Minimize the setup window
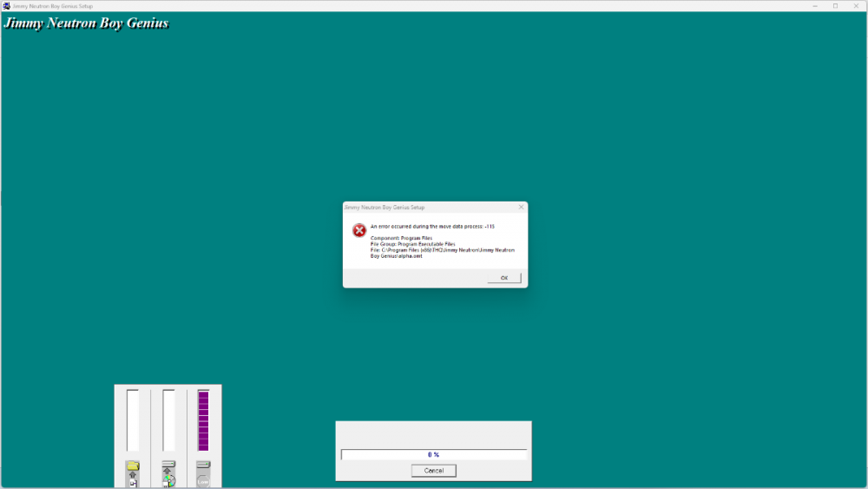The image size is (868, 489). 815,5
